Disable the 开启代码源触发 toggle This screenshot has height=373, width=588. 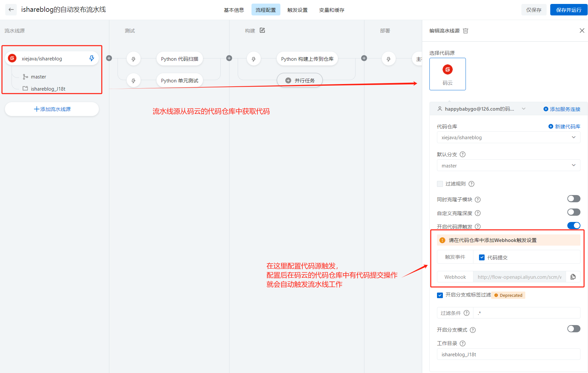[x=574, y=226]
